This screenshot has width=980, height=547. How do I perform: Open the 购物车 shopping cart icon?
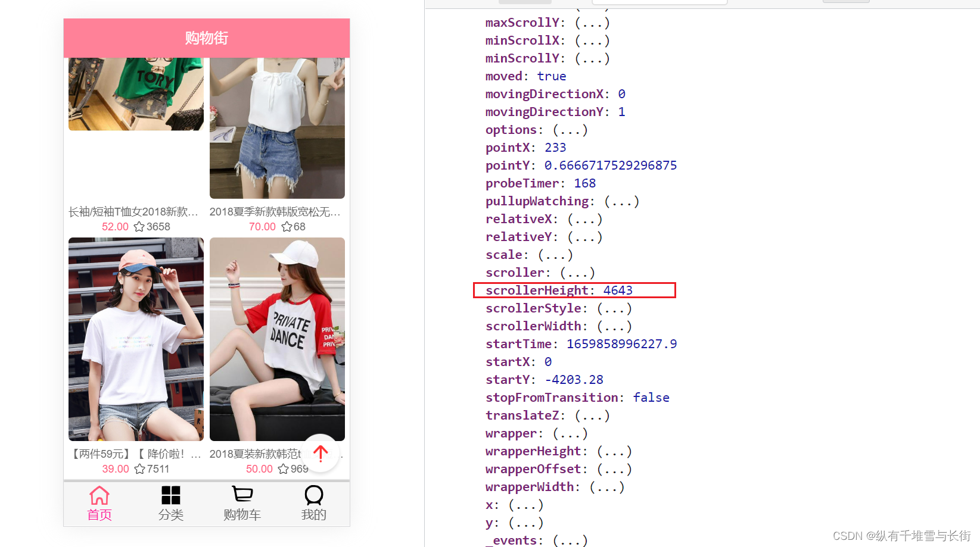coord(242,495)
